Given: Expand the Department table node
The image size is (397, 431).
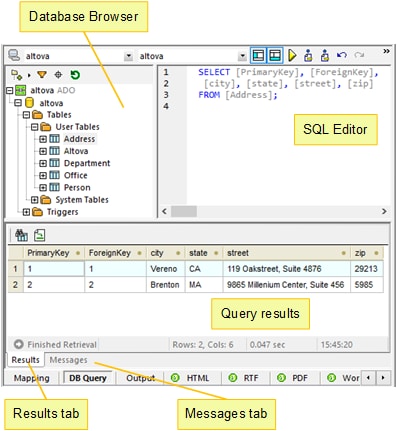Looking at the screenshot, I should (x=43, y=163).
